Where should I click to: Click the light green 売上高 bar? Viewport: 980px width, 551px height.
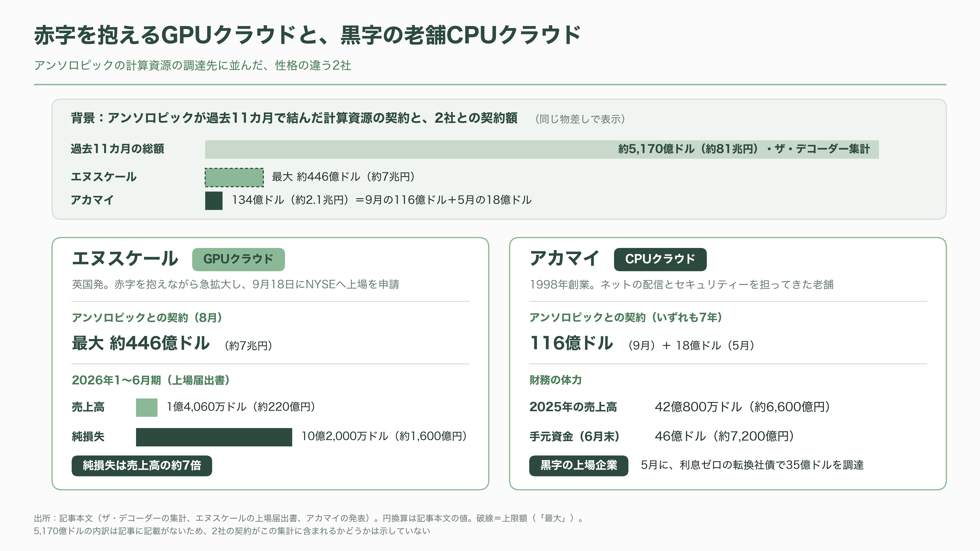[147, 408]
